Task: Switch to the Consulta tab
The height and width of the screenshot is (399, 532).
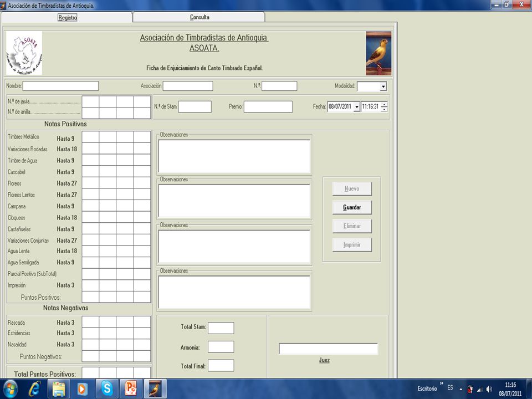Action: (x=199, y=17)
